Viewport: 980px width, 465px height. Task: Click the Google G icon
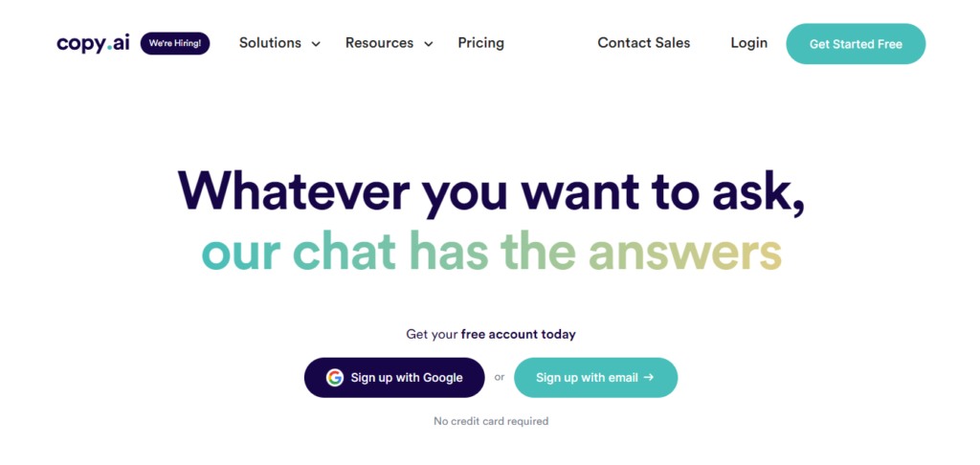click(335, 378)
